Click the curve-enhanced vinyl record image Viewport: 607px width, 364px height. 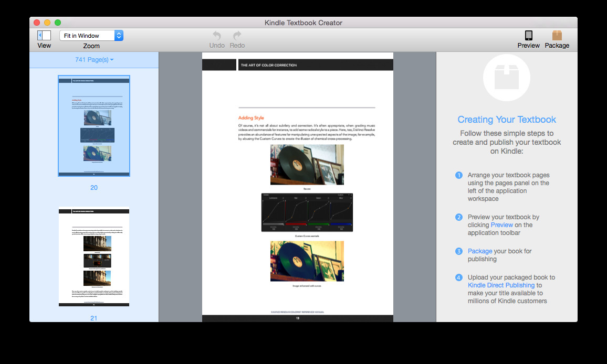click(x=307, y=261)
